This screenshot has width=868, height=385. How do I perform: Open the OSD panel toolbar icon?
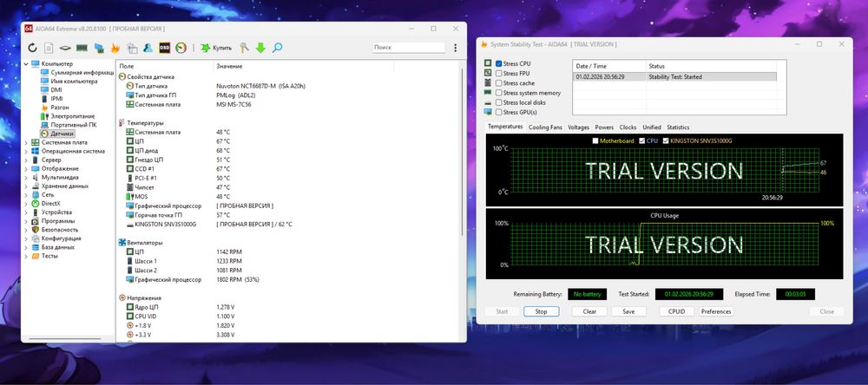(x=164, y=49)
